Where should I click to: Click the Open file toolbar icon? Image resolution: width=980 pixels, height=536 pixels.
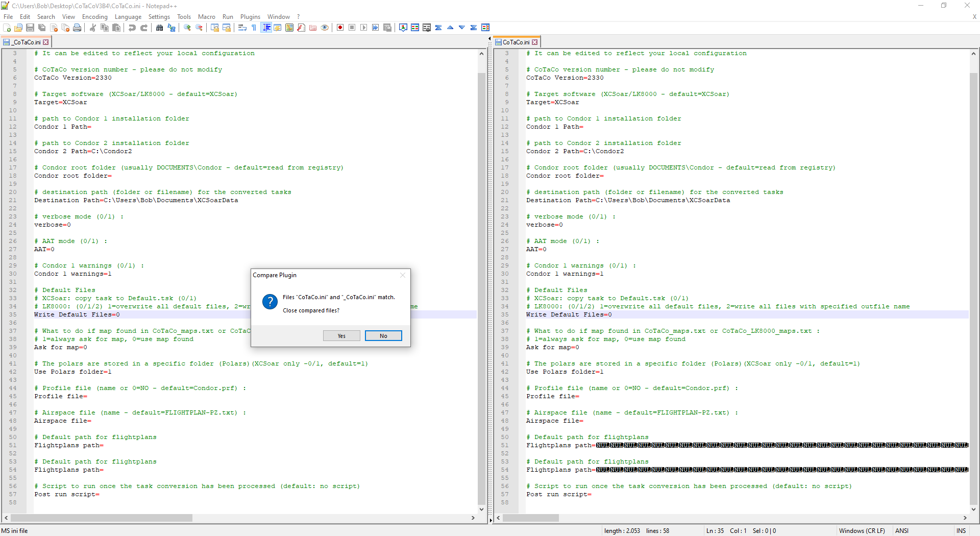click(18, 28)
